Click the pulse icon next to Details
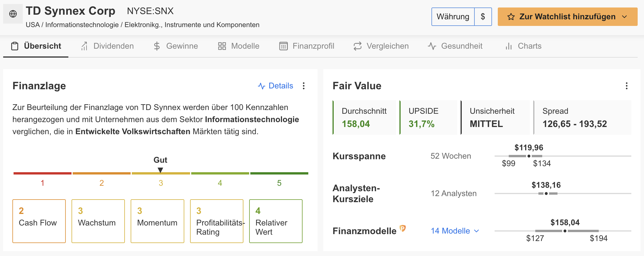Image resolution: width=644 pixels, height=256 pixels. click(x=262, y=86)
